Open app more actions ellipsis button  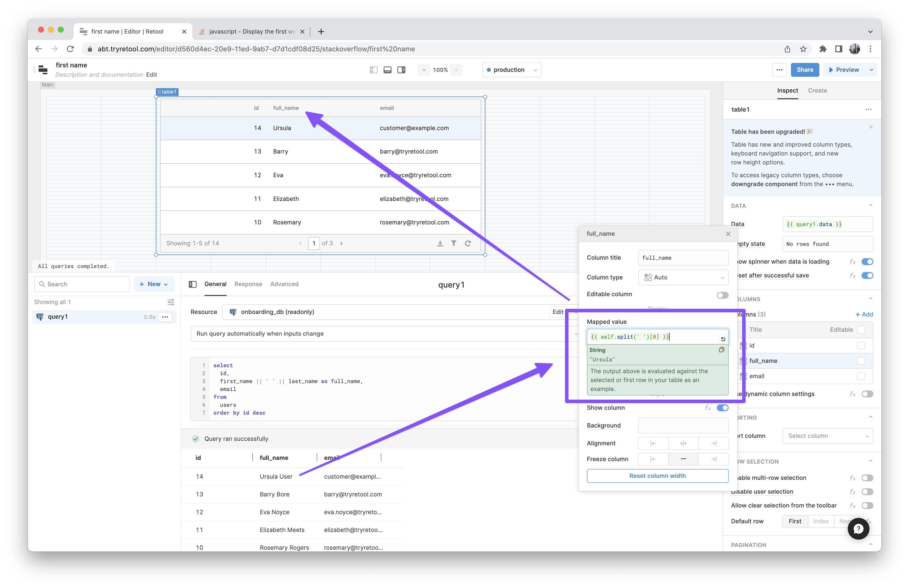coord(780,70)
